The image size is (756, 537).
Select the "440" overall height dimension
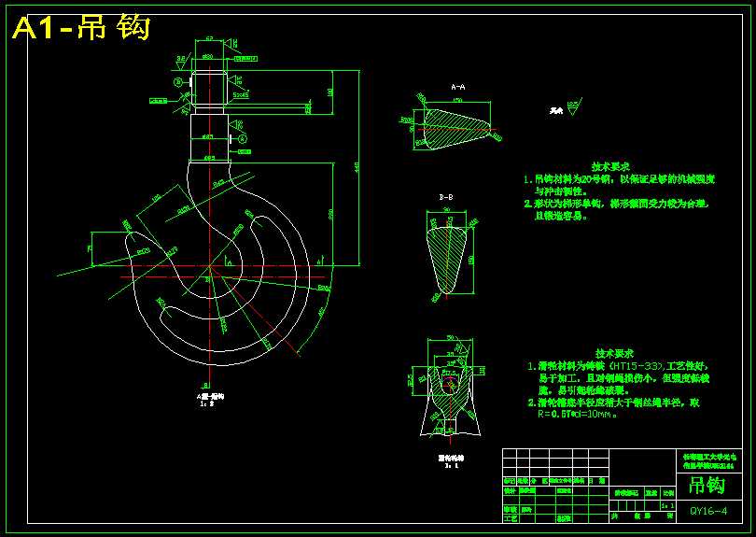(357, 166)
